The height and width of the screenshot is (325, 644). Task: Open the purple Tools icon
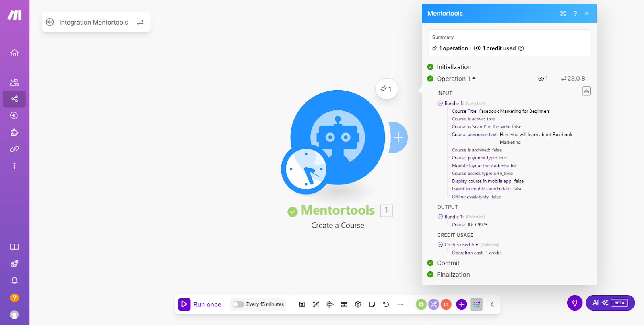coord(433,304)
